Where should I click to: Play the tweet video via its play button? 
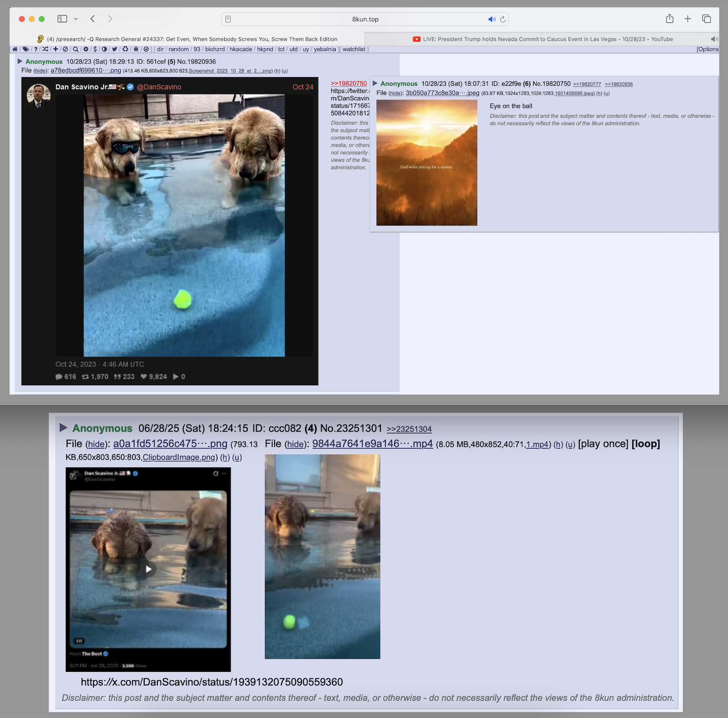click(x=148, y=569)
